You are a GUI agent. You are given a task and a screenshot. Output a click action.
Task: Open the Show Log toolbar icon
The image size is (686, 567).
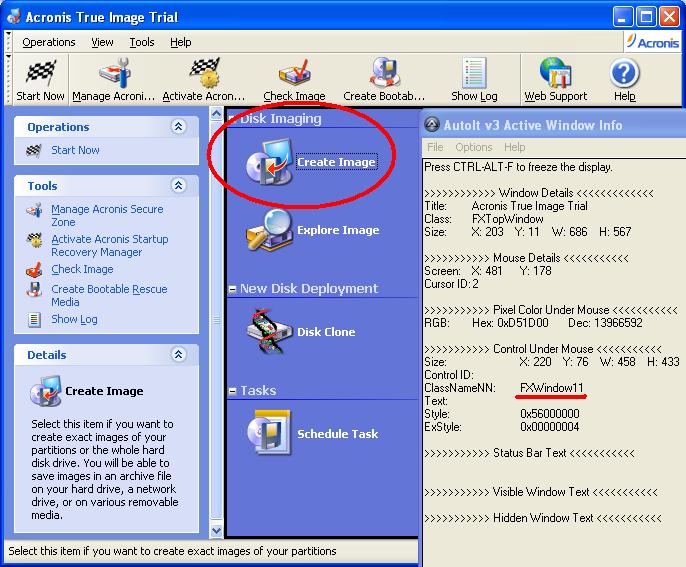(x=474, y=73)
